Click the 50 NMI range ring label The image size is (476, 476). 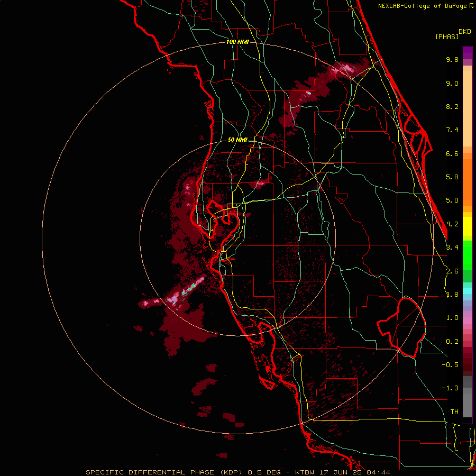(x=237, y=140)
